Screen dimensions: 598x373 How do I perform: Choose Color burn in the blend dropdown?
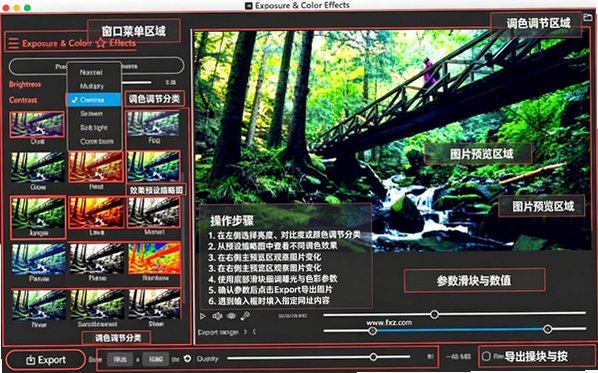(95, 141)
